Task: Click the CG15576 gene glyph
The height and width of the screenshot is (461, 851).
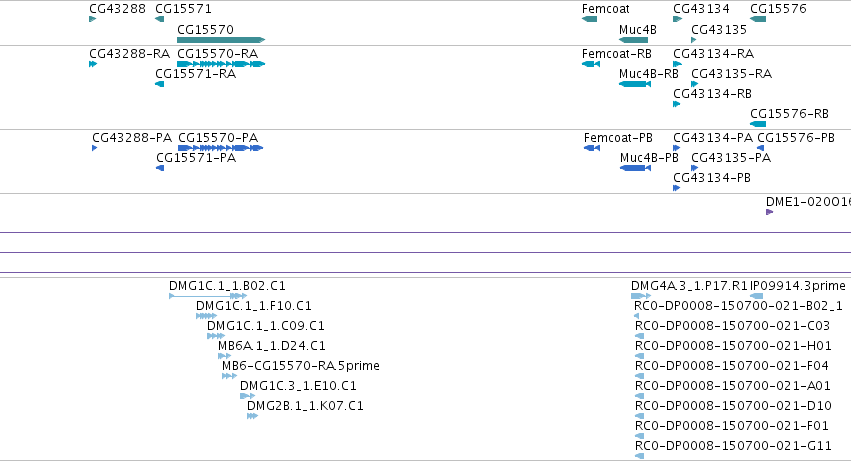Action: tap(758, 19)
